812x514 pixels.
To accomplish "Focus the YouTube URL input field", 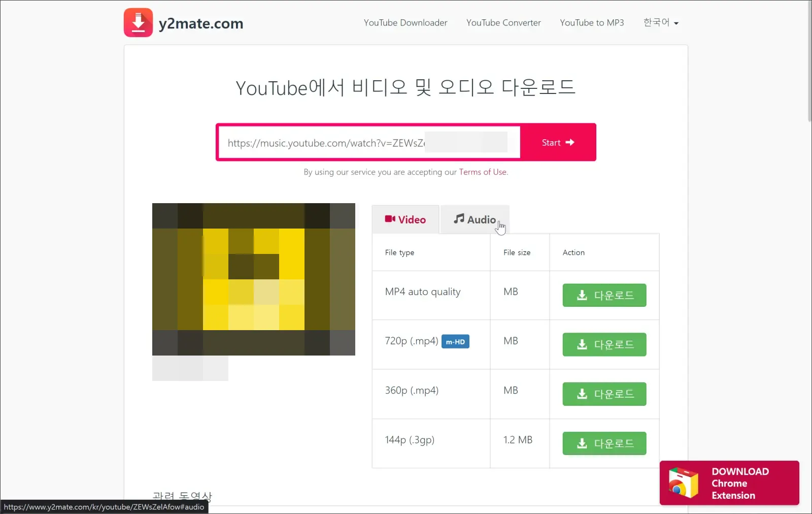I will 369,142.
